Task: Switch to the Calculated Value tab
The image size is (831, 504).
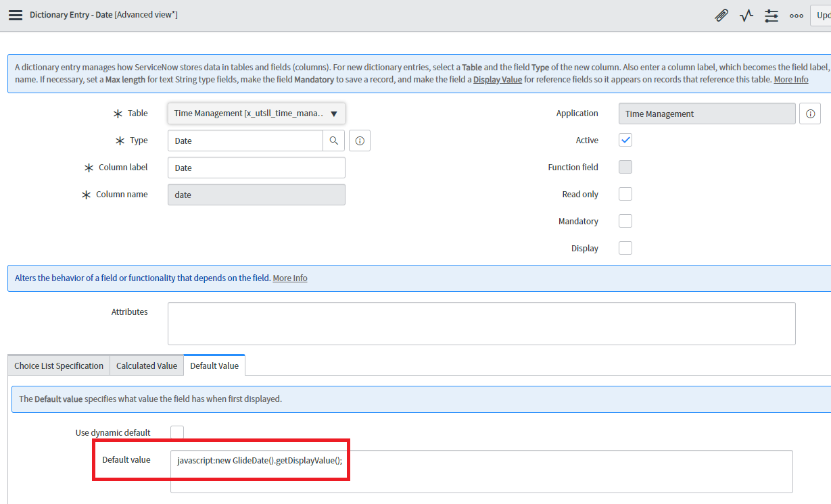Action: click(x=146, y=365)
